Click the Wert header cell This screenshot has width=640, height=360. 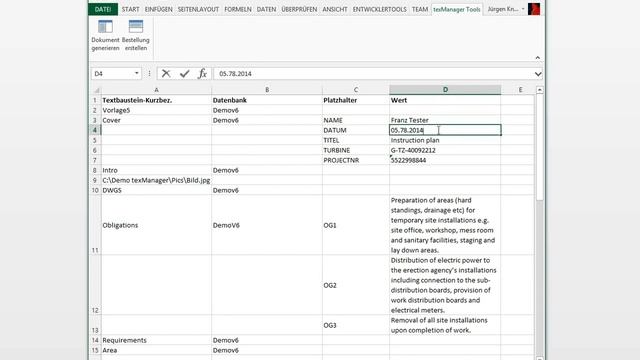pyautogui.click(x=445, y=100)
